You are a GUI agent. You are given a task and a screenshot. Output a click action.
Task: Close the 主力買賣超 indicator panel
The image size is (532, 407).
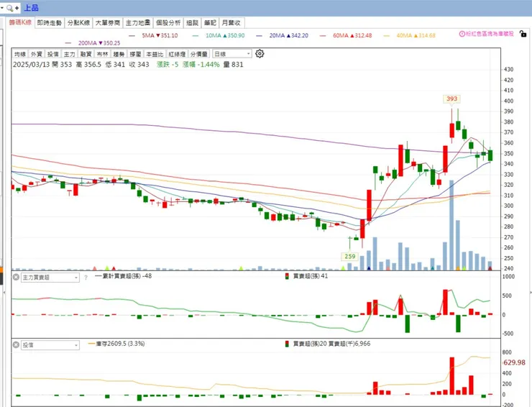click(x=16, y=277)
